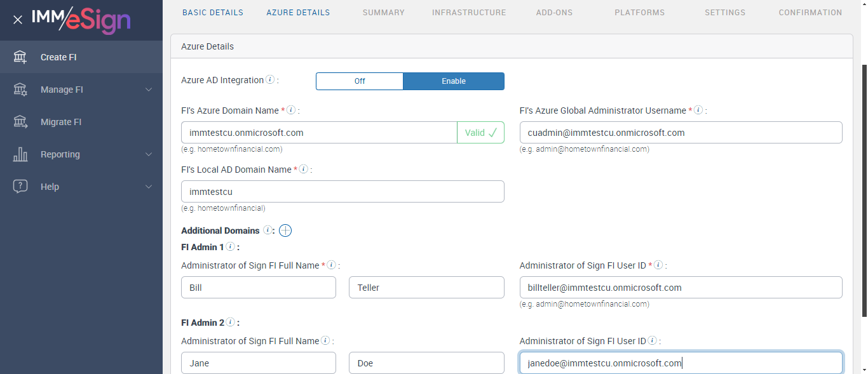Switch to the Summary tab
The height and width of the screenshot is (374, 868).
[x=384, y=12]
